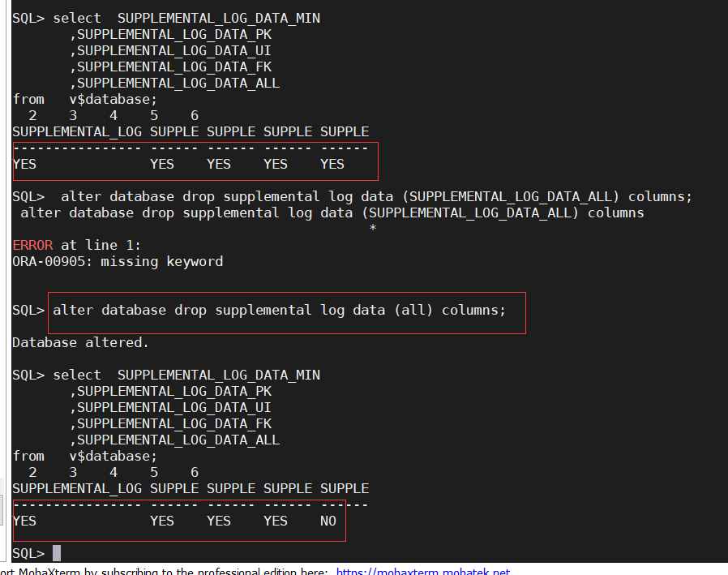Image resolution: width=728 pixels, height=575 pixels.
Task: Click SUPPLEMENTAL_LOG_DATA_MIN in the first select statement
Action: (x=219, y=18)
